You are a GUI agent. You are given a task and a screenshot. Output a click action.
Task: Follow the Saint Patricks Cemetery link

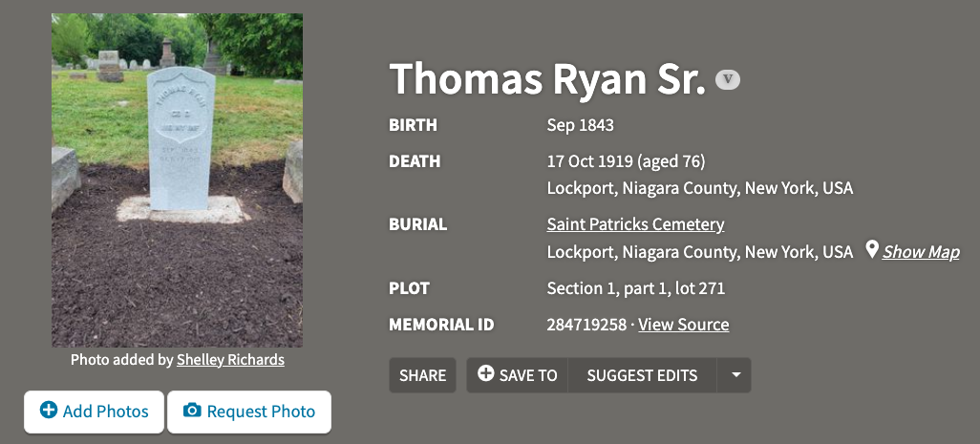click(x=635, y=224)
